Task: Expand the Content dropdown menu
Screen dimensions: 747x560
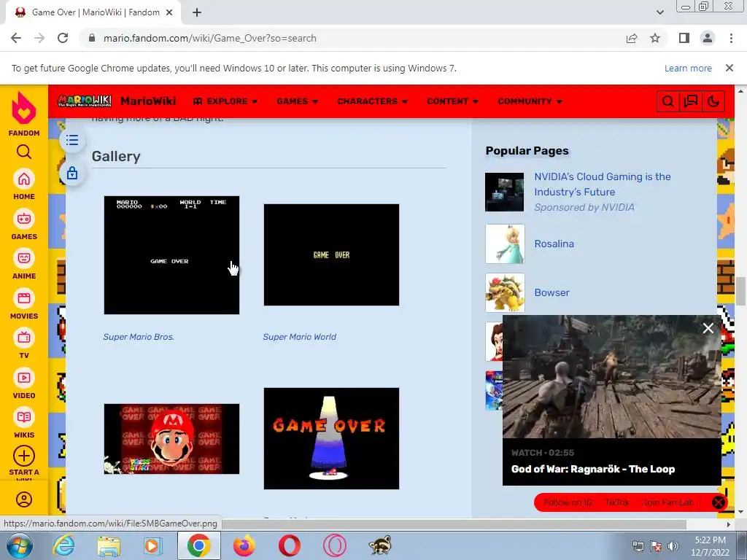Action: [x=452, y=101]
